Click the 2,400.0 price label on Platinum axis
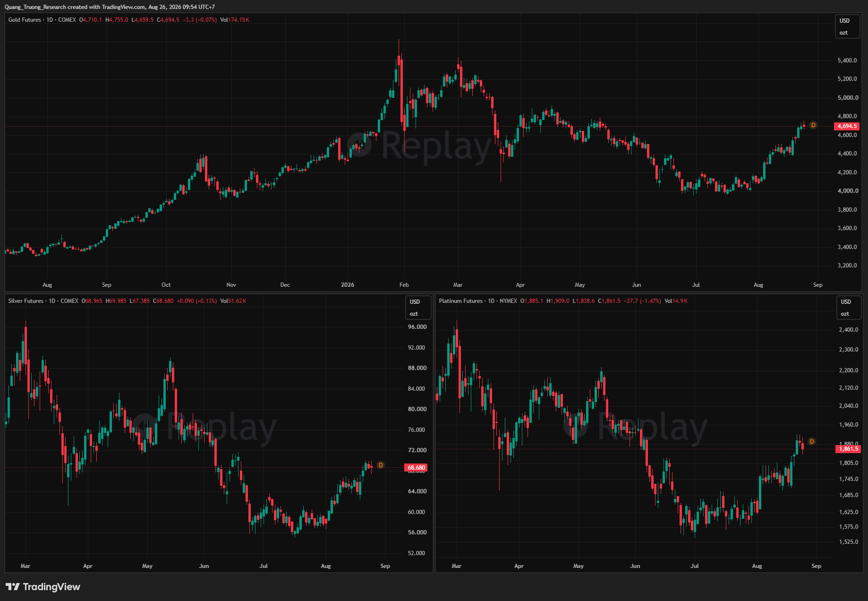The width and height of the screenshot is (868, 601). (849, 330)
